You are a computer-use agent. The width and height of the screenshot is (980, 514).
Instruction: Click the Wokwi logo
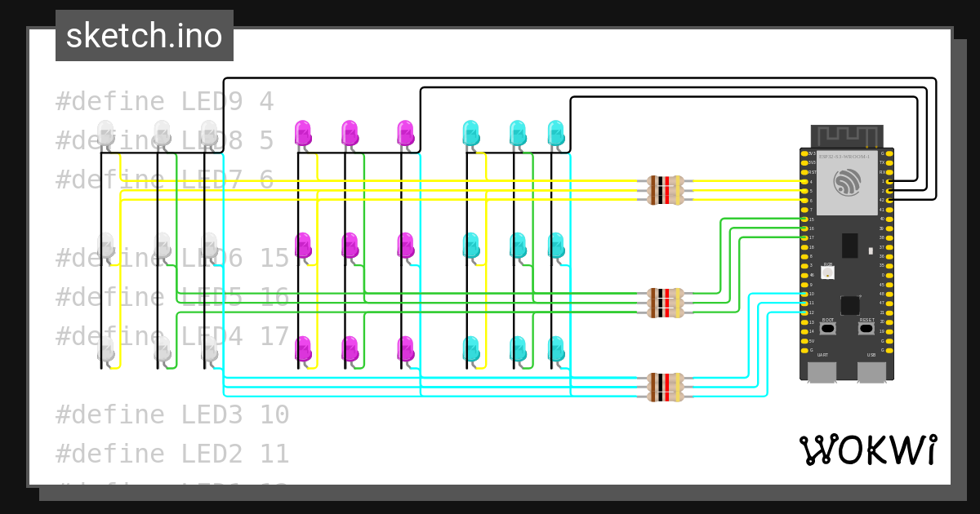click(868, 450)
